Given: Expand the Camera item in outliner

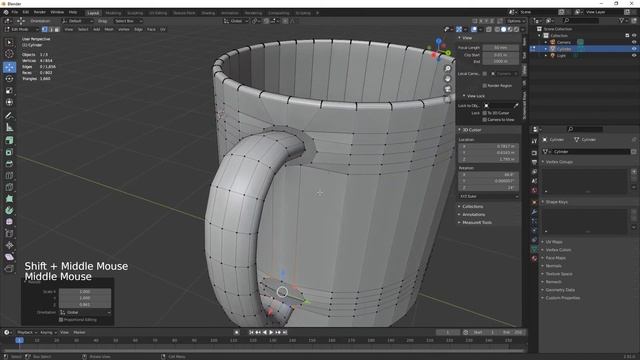Looking at the screenshot, I should 546,42.
